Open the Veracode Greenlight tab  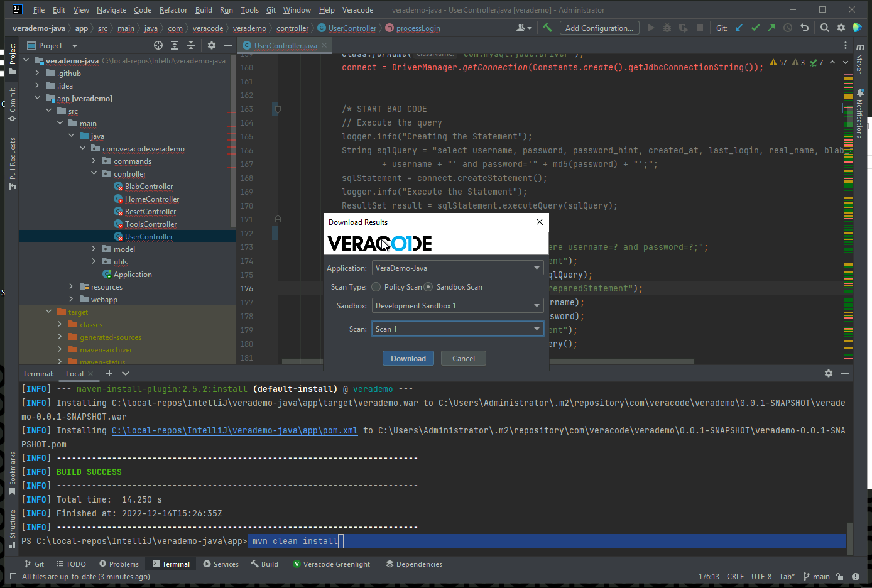click(332, 563)
